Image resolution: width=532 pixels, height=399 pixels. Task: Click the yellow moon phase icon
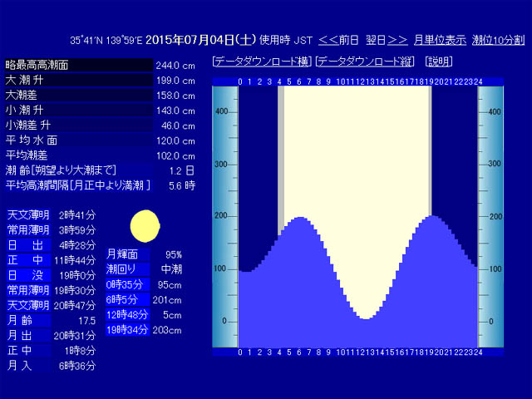coord(145,226)
